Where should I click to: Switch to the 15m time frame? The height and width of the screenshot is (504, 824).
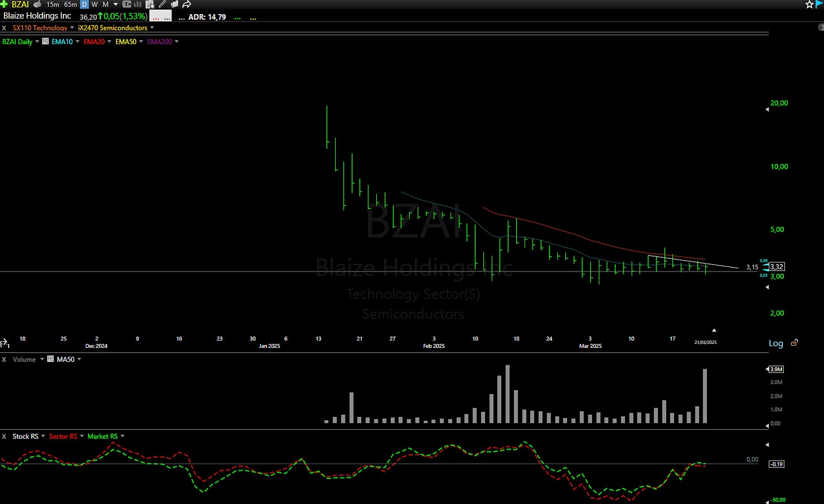coord(53,5)
